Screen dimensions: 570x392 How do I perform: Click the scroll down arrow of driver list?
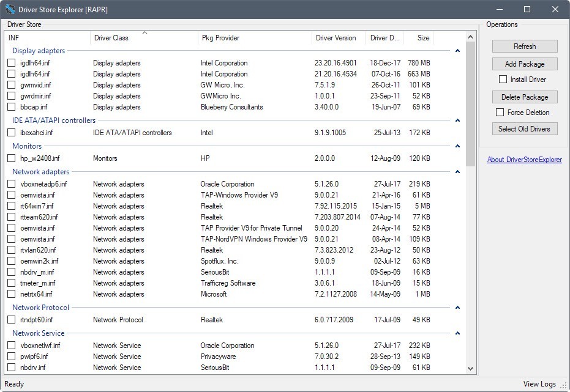(470, 369)
